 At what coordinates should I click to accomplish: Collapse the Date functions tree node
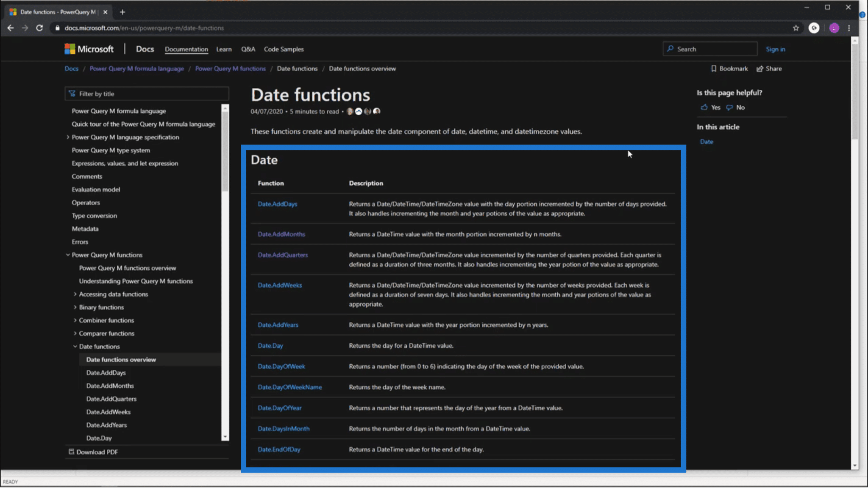(x=75, y=347)
